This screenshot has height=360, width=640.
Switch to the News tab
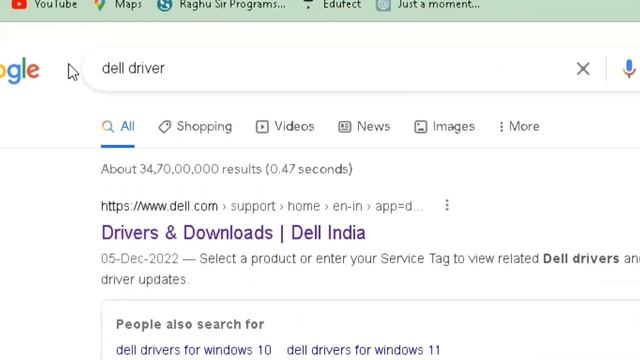(364, 127)
